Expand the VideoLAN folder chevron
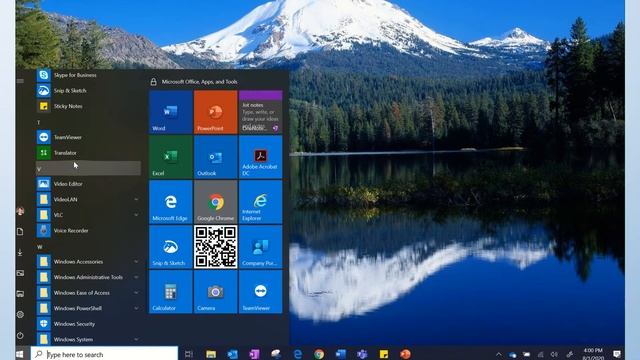 pyautogui.click(x=136, y=199)
